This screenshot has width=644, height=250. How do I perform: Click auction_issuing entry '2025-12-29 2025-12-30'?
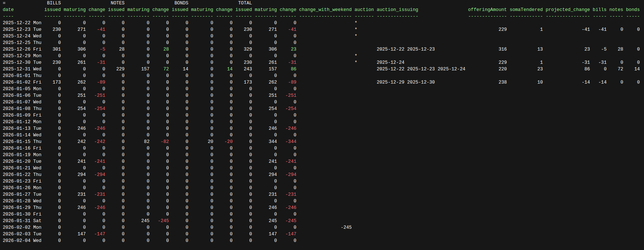(x=406, y=82)
